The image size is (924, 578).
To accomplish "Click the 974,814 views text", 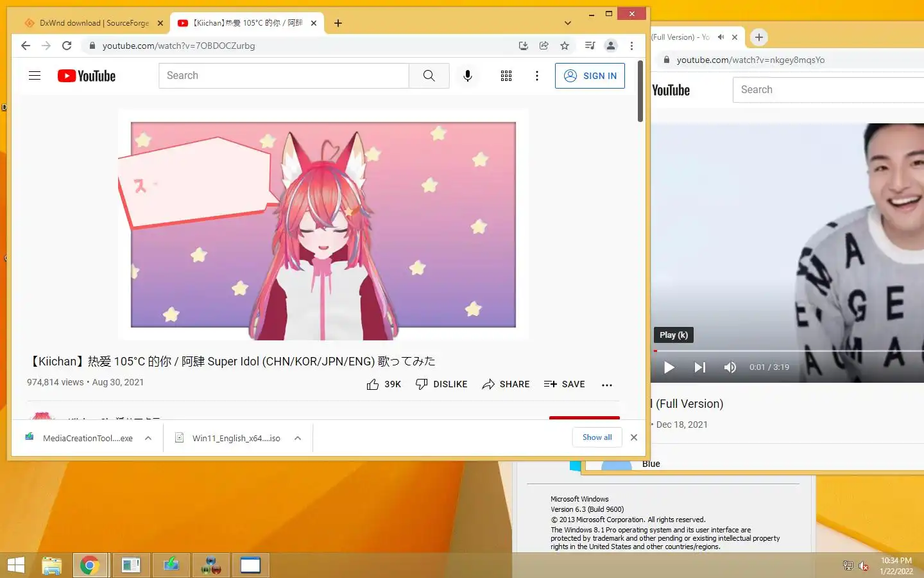I will coord(55,382).
